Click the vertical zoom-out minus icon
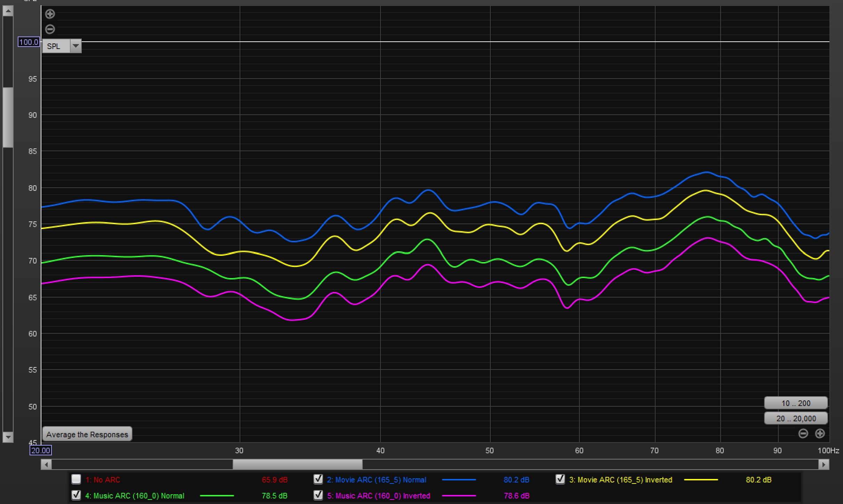The width and height of the screenshot is (843, 504). click(50, 29)
